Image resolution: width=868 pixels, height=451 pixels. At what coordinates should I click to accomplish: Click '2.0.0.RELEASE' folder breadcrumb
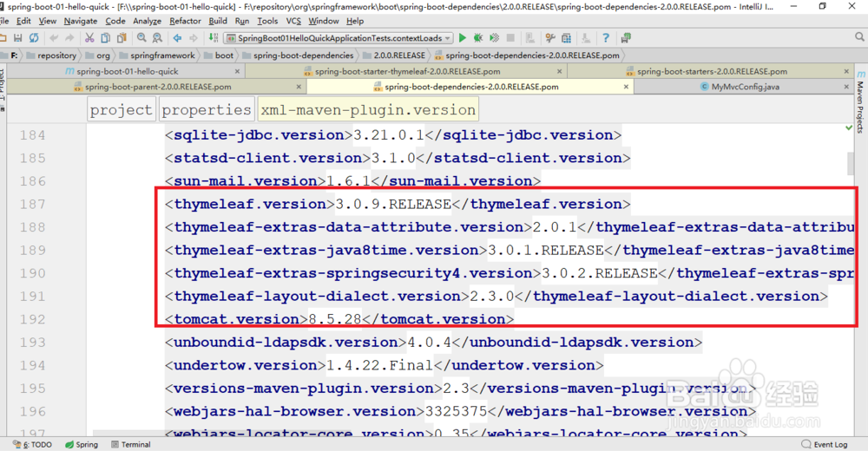(x=393, y=56)
